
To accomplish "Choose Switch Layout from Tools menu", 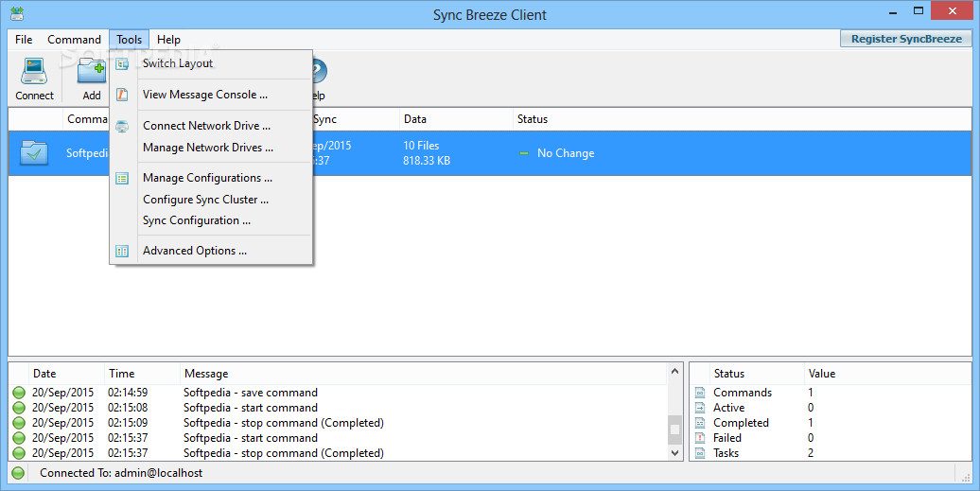I will (211, 63).
